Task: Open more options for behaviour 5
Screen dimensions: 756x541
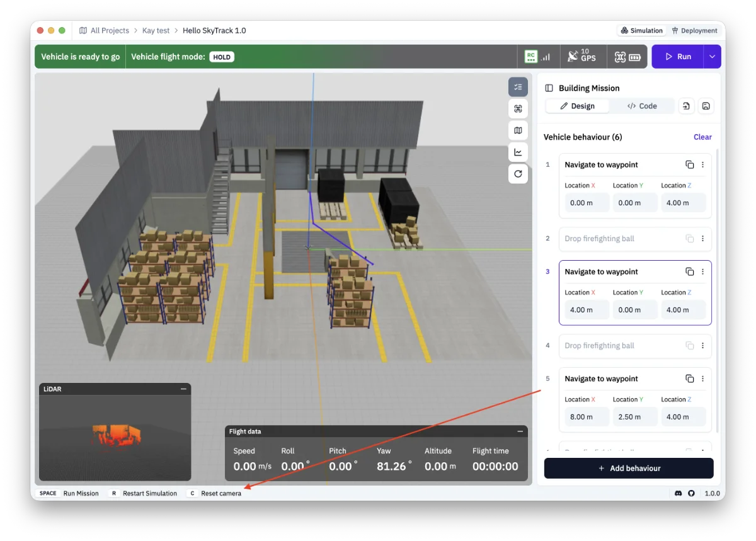Action: 702,379
